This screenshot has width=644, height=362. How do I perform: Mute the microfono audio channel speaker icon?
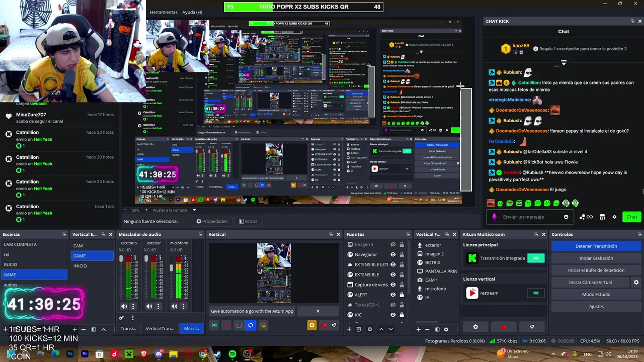tap(174, 306)
